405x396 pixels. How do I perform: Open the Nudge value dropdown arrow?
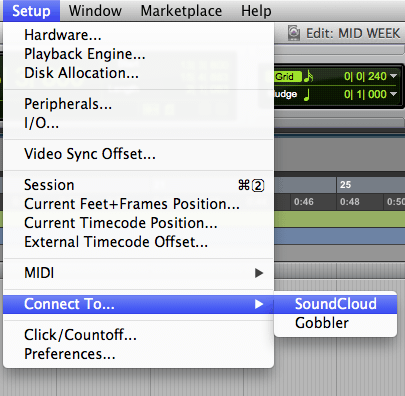pos(393,94)
